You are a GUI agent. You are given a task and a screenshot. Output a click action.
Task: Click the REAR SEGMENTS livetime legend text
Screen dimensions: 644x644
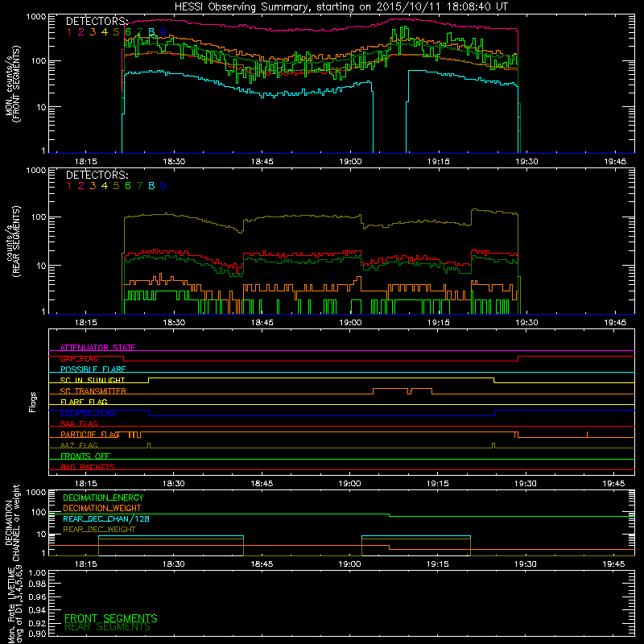pos(108,627)
